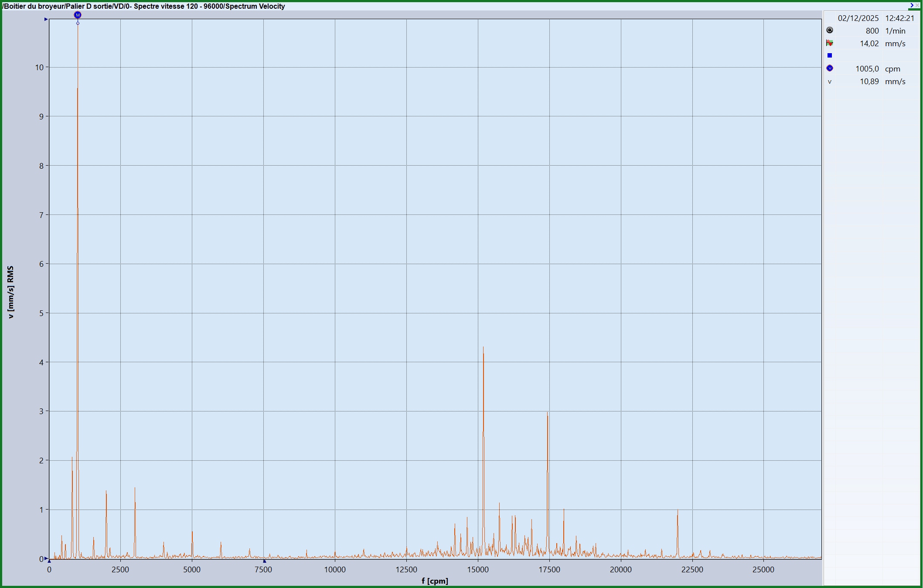Click the x-axis tick label 22500
Viewport: 923px width, 588px height.
692,569
